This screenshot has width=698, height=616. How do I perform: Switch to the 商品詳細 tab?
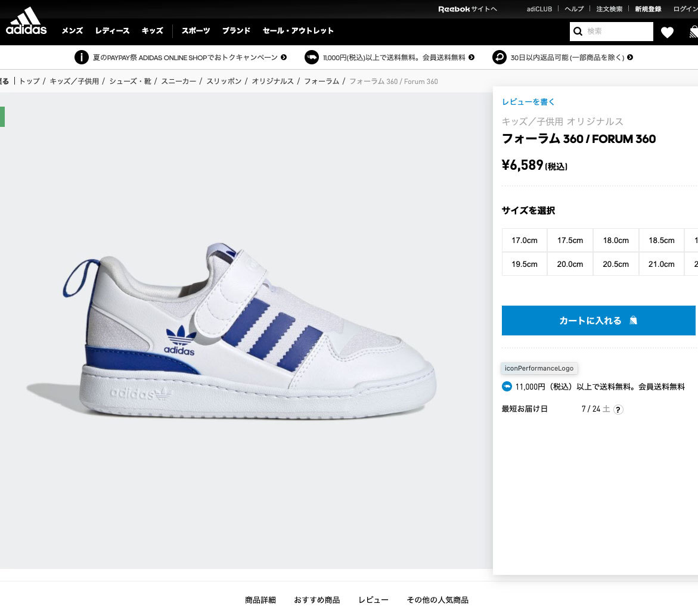tap(260, 600)
